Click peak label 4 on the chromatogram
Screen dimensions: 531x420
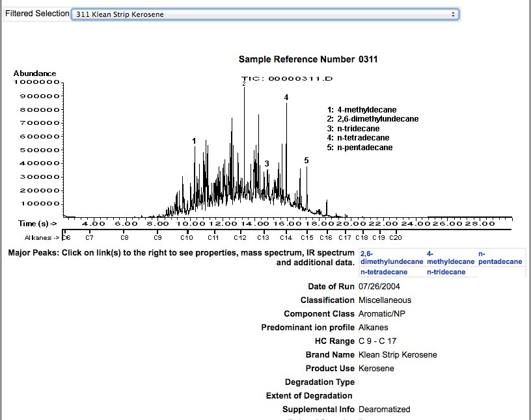click(x=286, y=98)
